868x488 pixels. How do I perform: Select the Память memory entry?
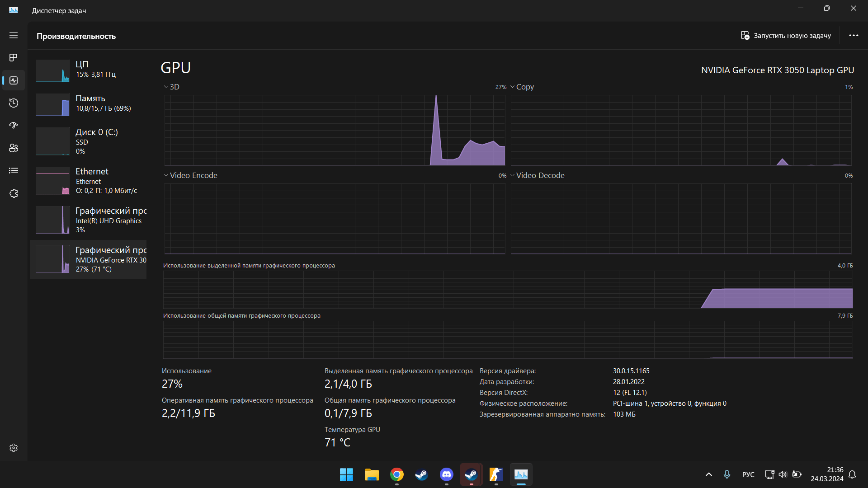click(88, 104)
